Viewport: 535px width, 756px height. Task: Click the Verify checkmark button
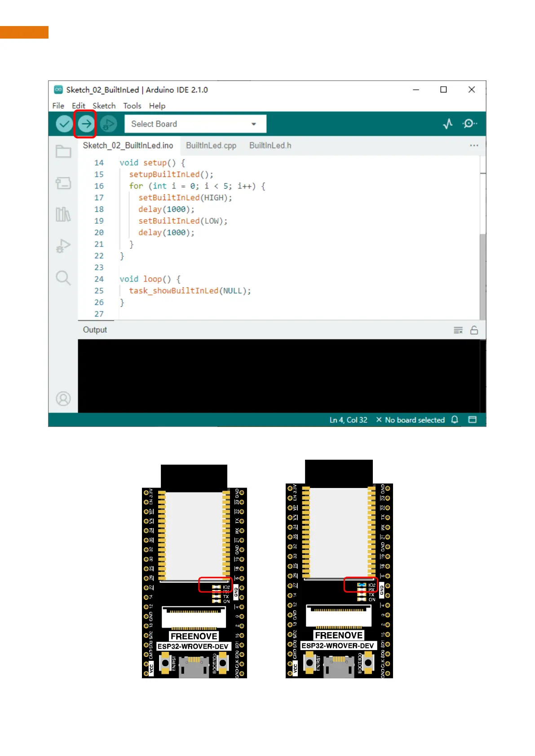pyautogui.click(x=64, y=124)
